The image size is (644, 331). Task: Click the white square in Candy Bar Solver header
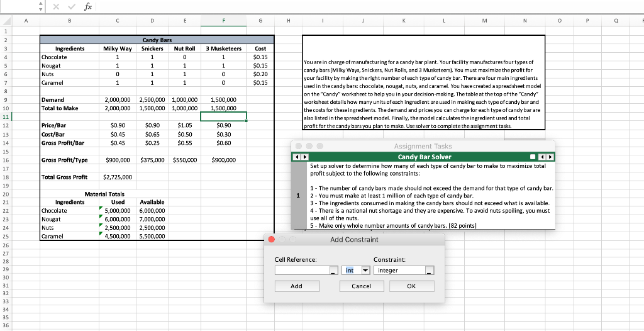coord(533,157)
